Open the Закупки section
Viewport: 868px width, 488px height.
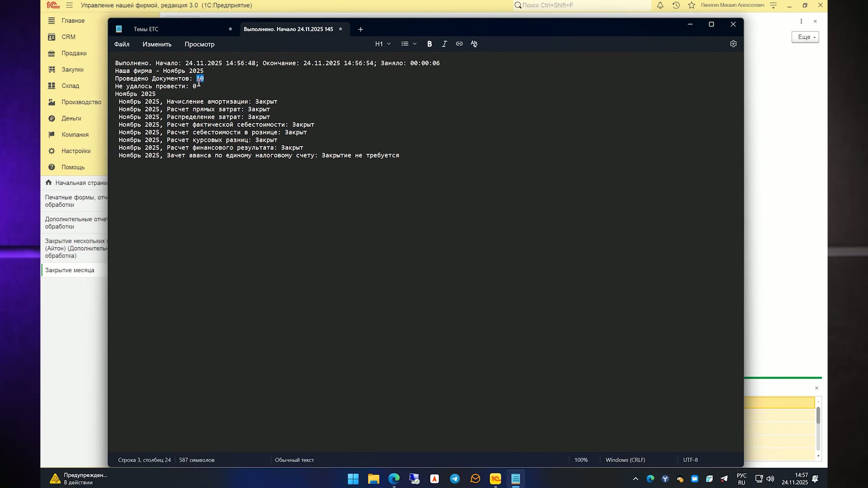click(x=72, y=70)
